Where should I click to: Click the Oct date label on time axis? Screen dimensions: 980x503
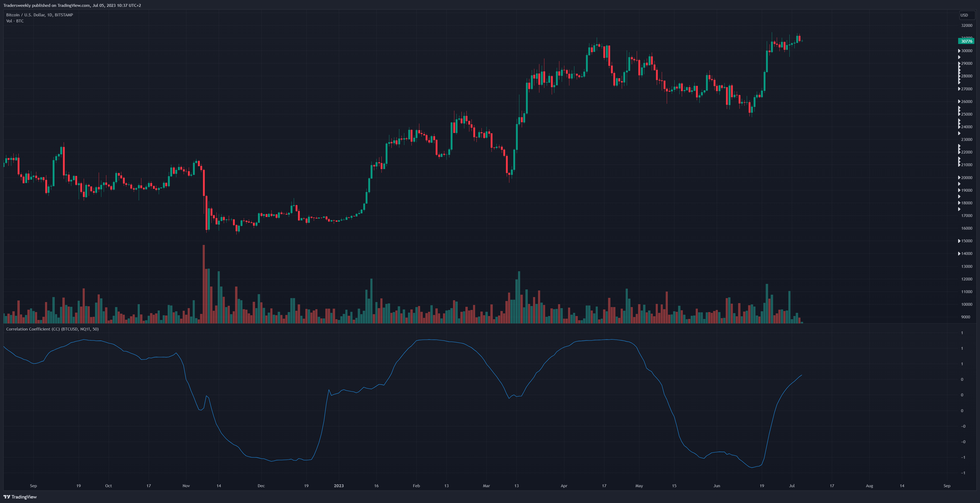click(108, 486)
